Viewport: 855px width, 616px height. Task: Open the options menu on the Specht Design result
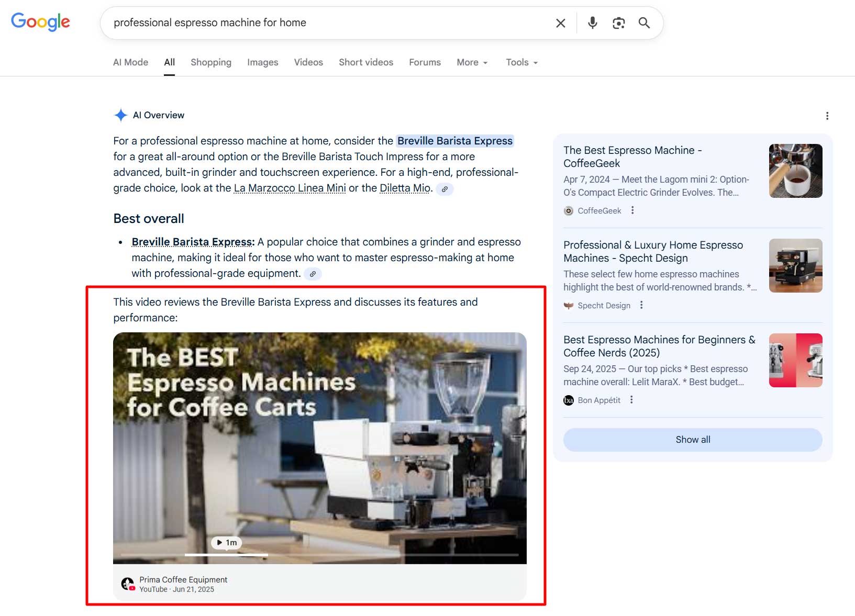[x=641, y=305]
